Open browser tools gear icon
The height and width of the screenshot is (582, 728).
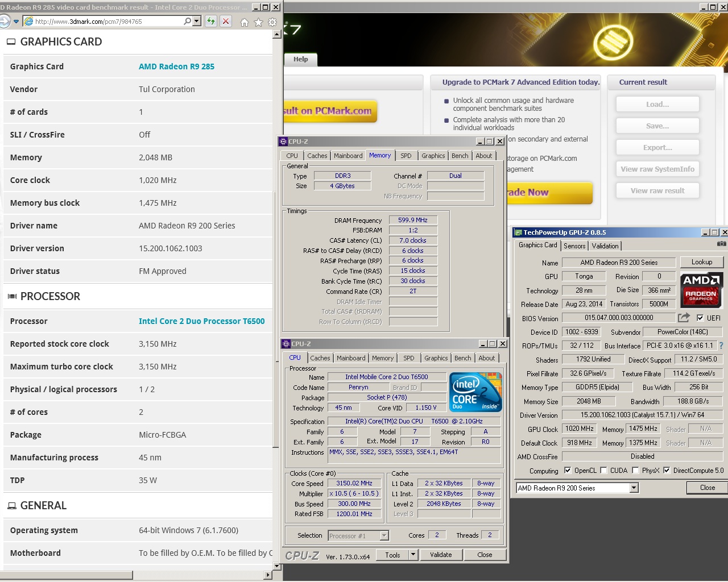pyautogui.click(x=272, y=22)
